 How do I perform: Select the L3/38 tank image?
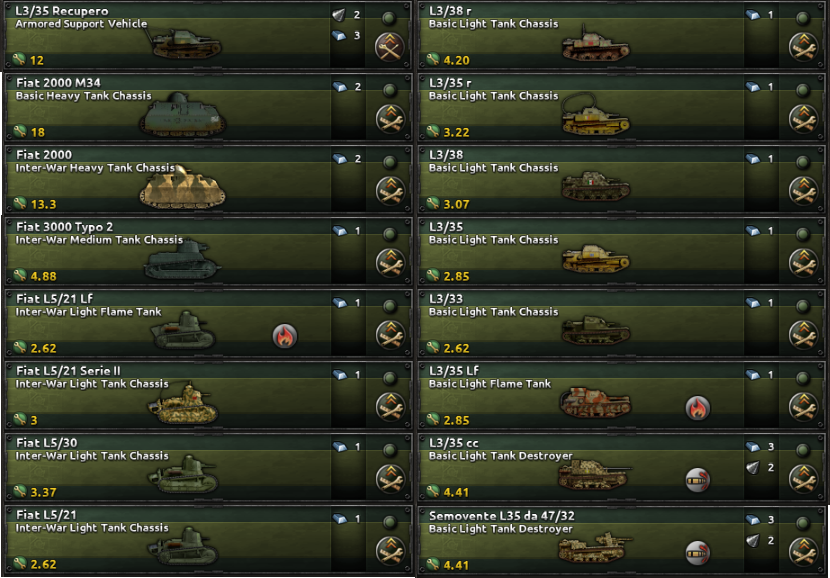coord(596,185)
